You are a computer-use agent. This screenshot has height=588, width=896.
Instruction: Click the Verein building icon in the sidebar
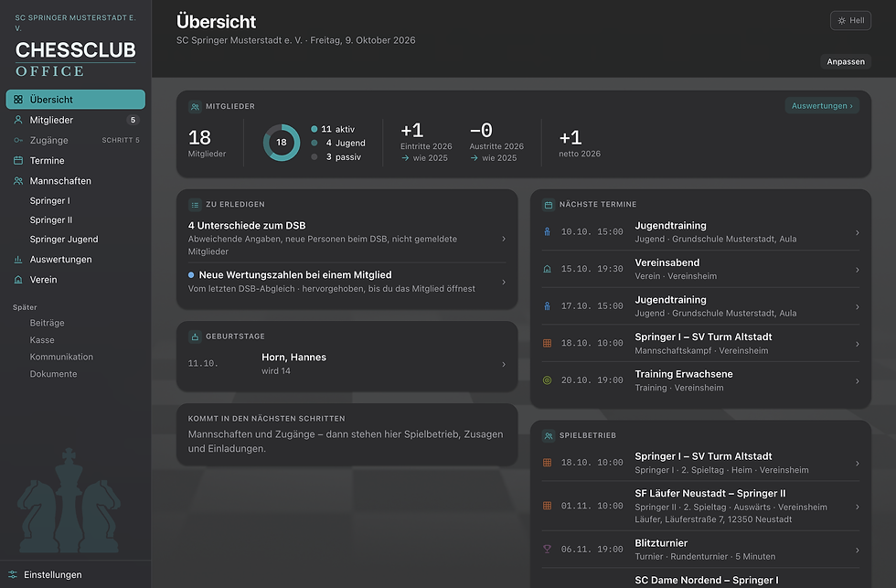[18, 280]
